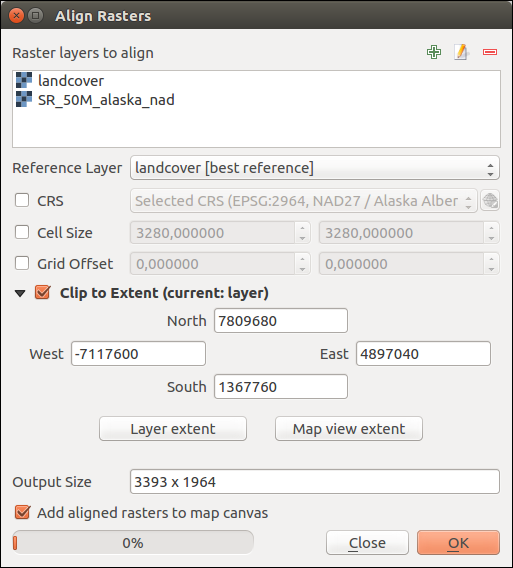513x568 pixels.
Task: Edit selected raster layer settings icon
Action: click(462, 52)
